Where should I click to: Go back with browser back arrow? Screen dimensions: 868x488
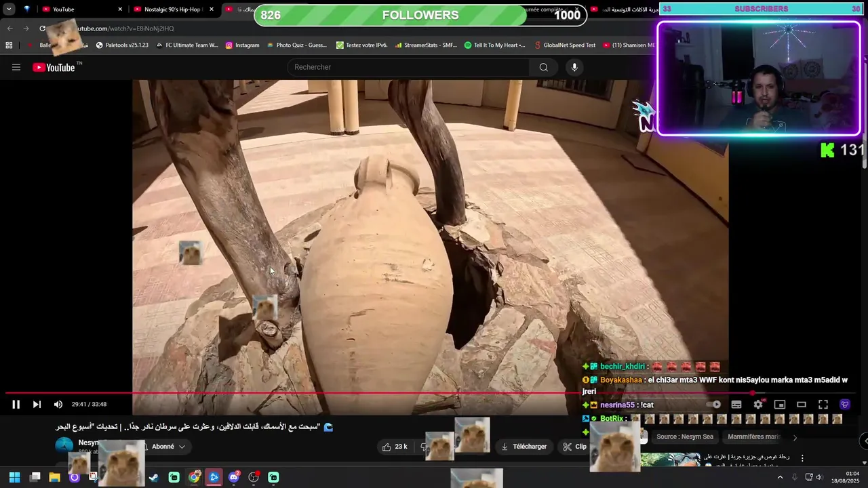(x=9, y=28)
